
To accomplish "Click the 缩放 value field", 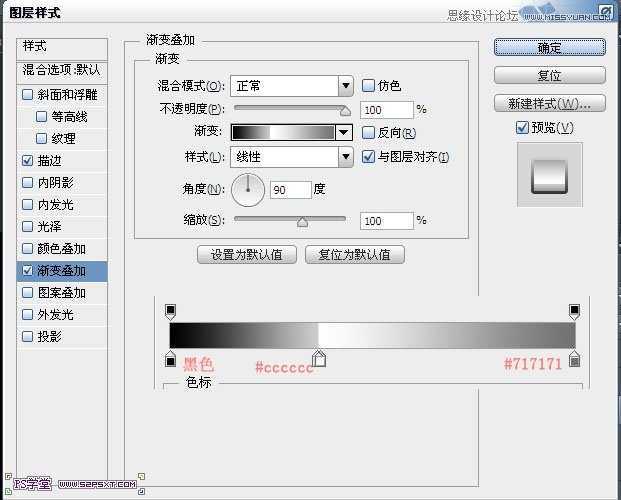I will pyautogui.click(x=387, y=221).
